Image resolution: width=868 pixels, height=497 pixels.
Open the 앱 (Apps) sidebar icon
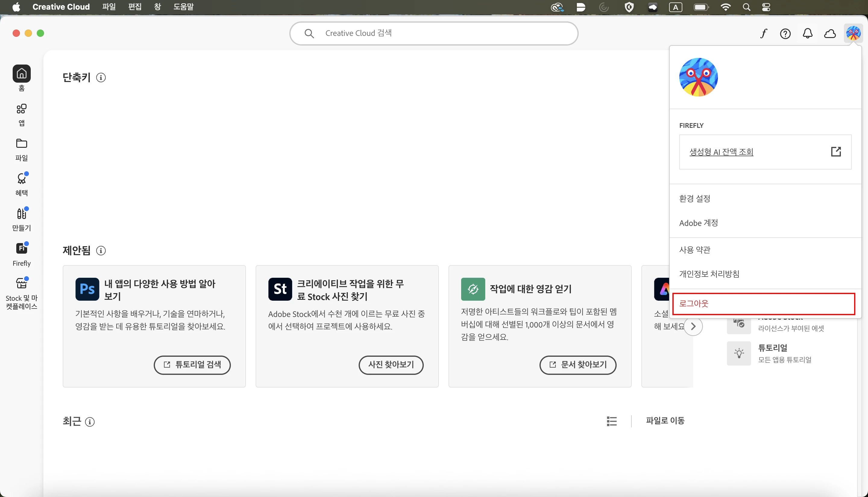[21, 109]
